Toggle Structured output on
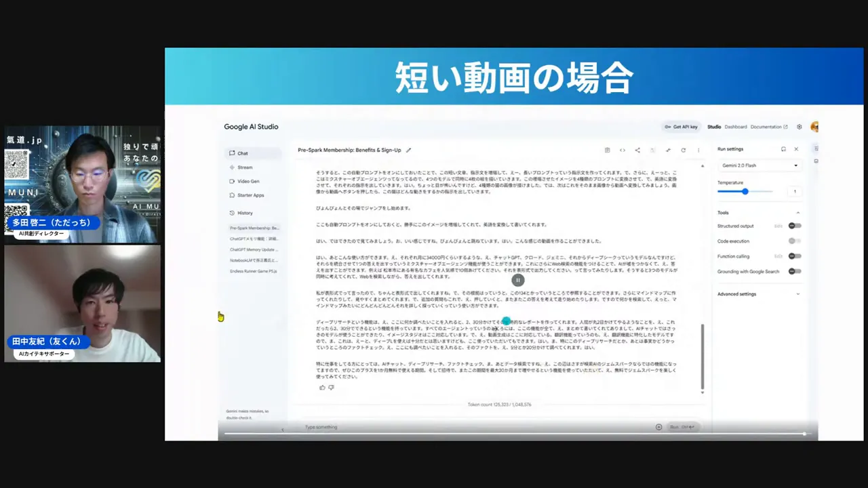 794,226
